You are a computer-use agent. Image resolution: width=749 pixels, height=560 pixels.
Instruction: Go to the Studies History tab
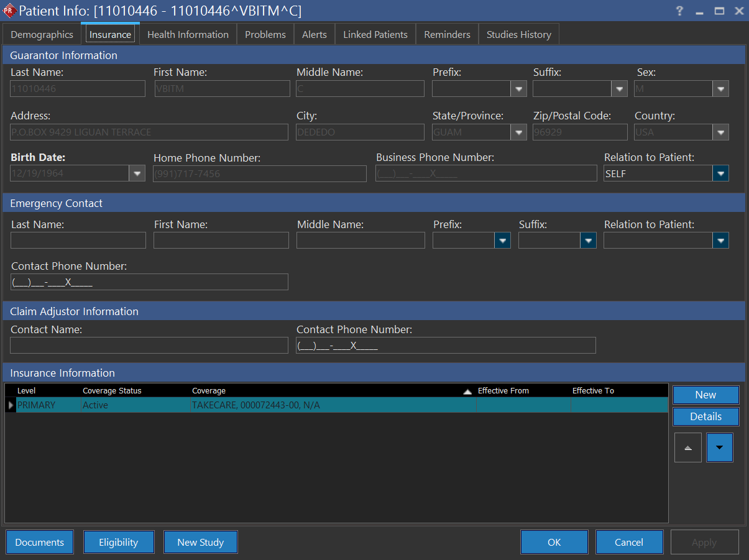click(x=518, y=35)
